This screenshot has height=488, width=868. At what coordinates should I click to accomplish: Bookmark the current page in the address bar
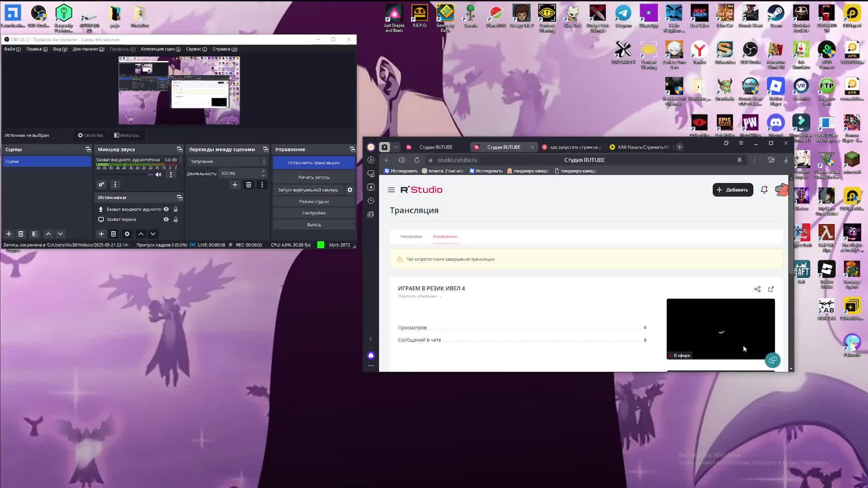(740, 160)
